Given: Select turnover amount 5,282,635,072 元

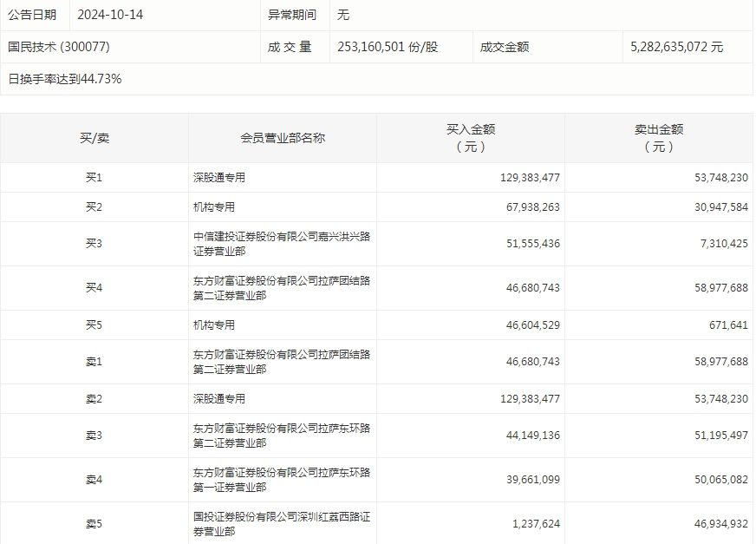Looking at the screenshot, I should pyautogui.click(x=676, y=47).
